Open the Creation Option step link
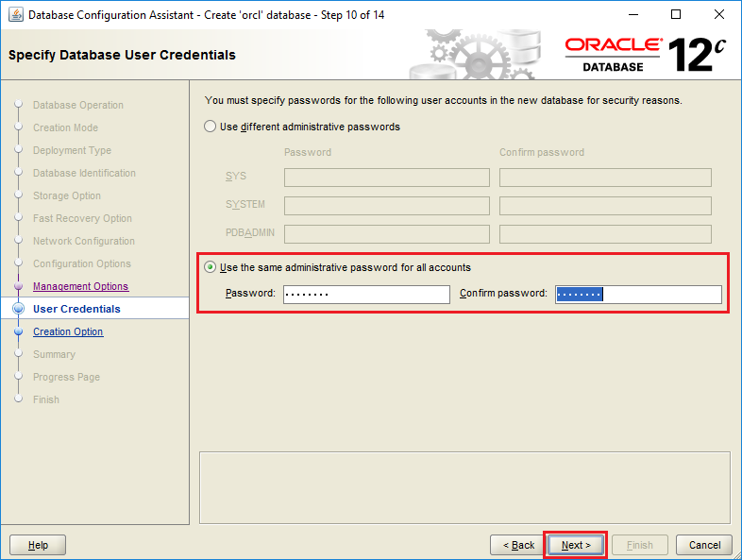Image resolution: width=742 pixels, height=560 pixels. tap(68, 331)
